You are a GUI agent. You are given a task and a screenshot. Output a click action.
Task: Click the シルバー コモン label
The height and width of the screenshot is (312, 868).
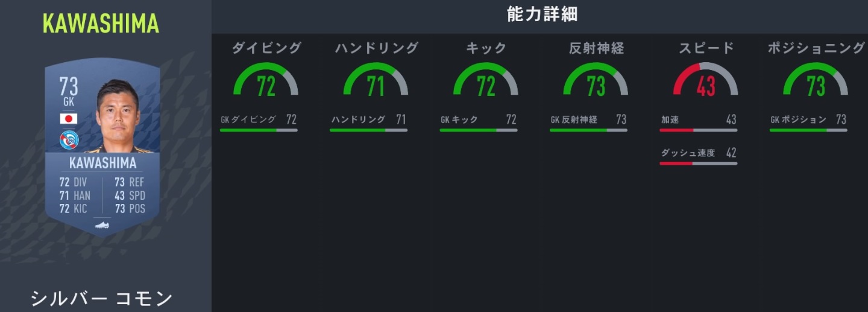tap(101, 298)
